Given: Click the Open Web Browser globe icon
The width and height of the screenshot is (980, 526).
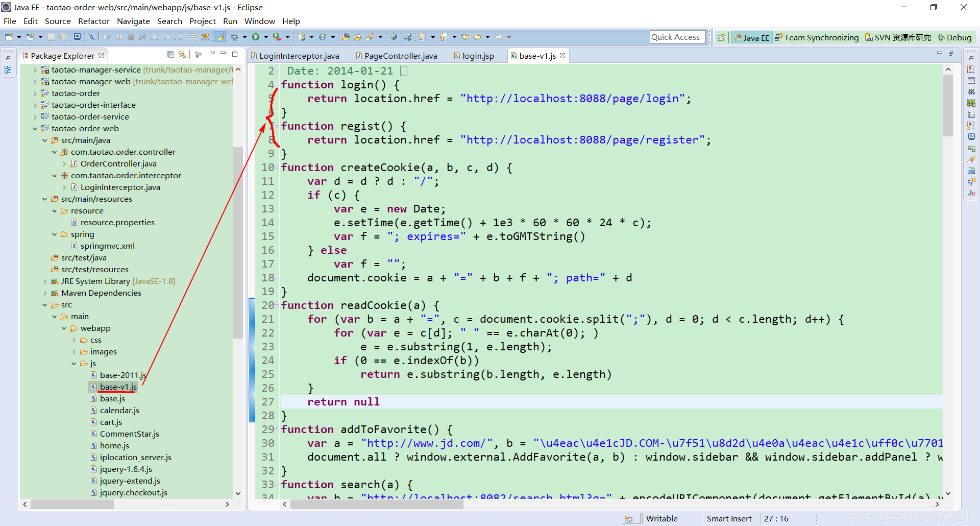Looking at the screenshot, I should (394, 37).
